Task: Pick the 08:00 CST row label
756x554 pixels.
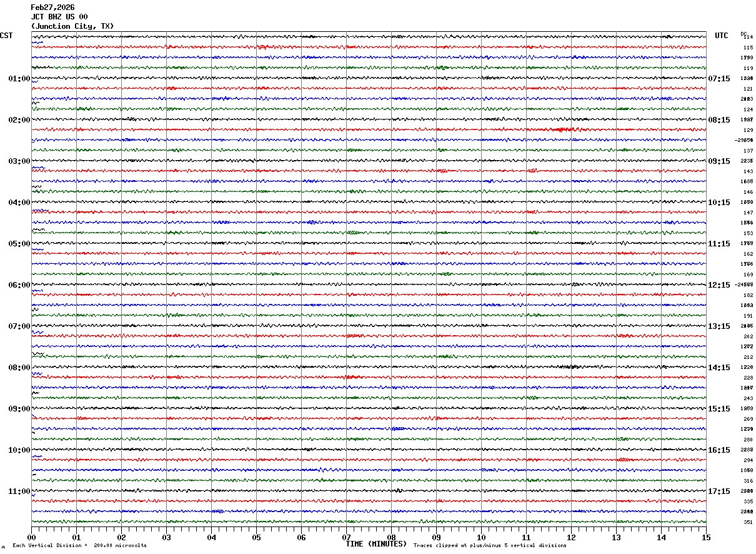Action: (19, 368)
